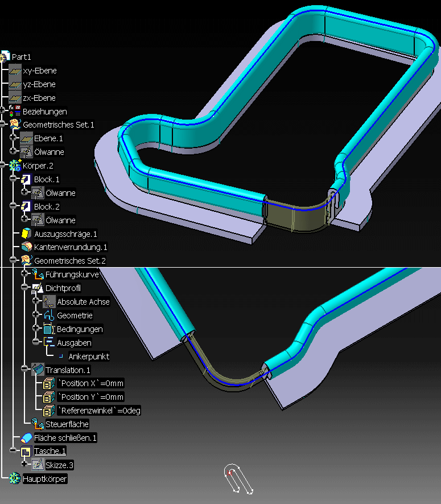Click the Absolute Achse axis icon
This screenshot has height=504, width=441.
pos(49,301)
